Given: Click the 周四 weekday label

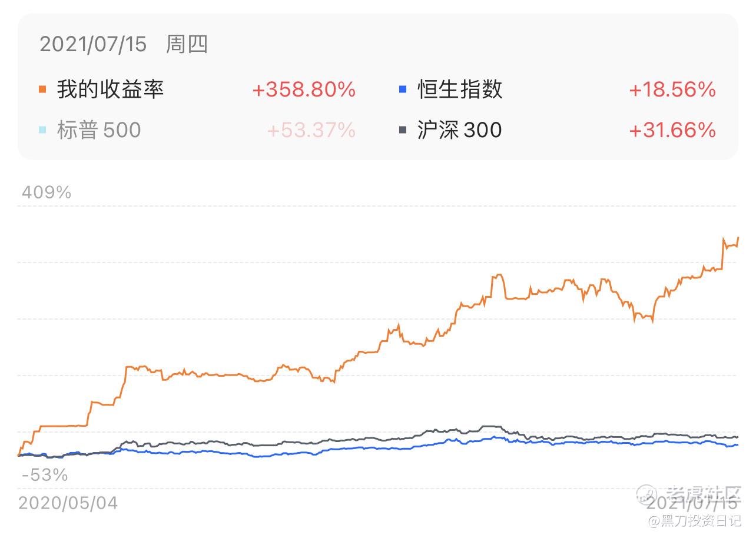Looking at the screenshot, I should click(187, 44).
